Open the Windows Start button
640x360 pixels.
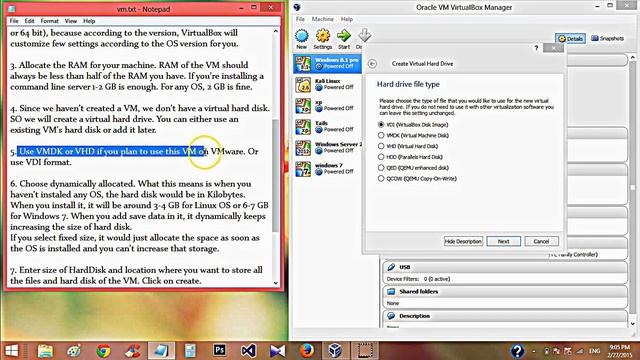(11, 351)
